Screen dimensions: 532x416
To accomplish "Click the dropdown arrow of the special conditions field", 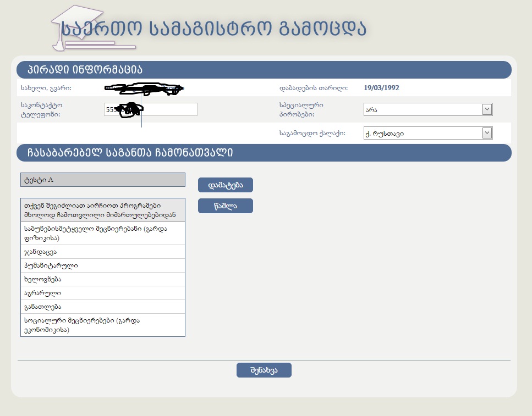I will pyautogui.click(x=487, y=109).
